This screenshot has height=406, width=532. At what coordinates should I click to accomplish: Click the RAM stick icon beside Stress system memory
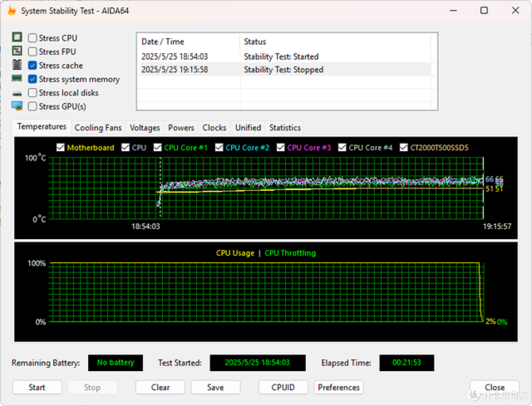click(17, 78)
